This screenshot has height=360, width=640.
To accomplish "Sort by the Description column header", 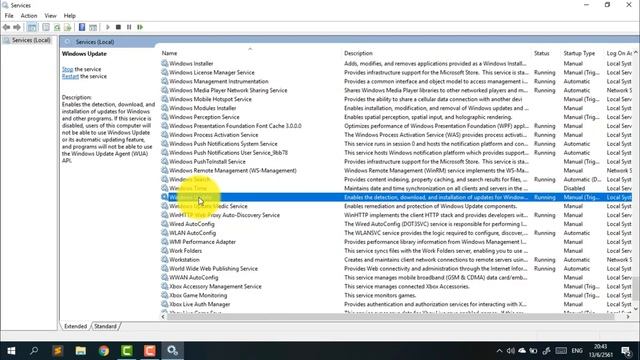I will (358, 53).
